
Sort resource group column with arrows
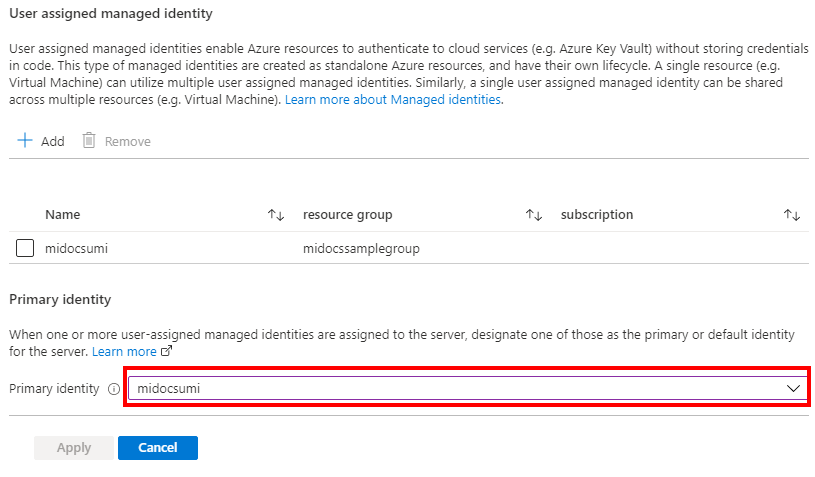(x=534, y=215)
